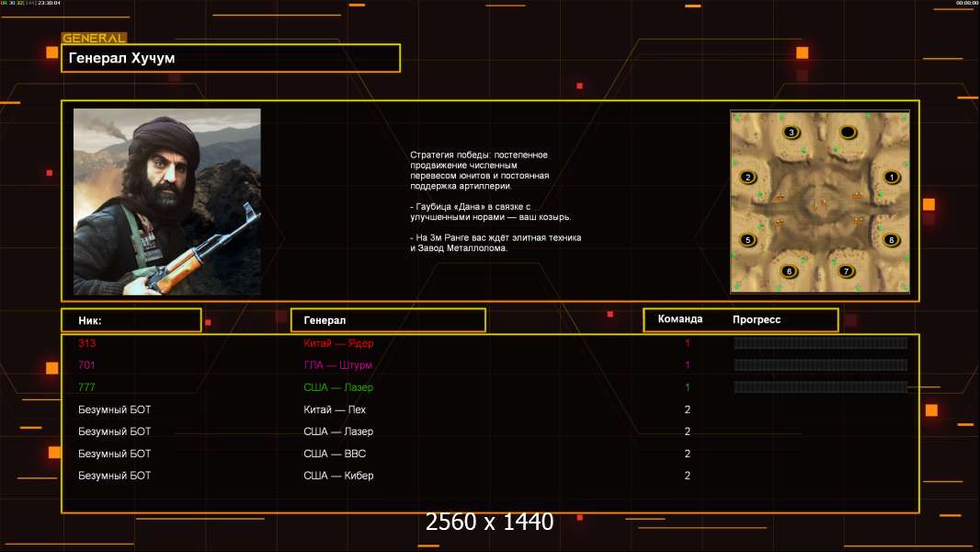980x552 pixels.
Task: Click the 'Генерал' column header
Action: tap(388, 320)
